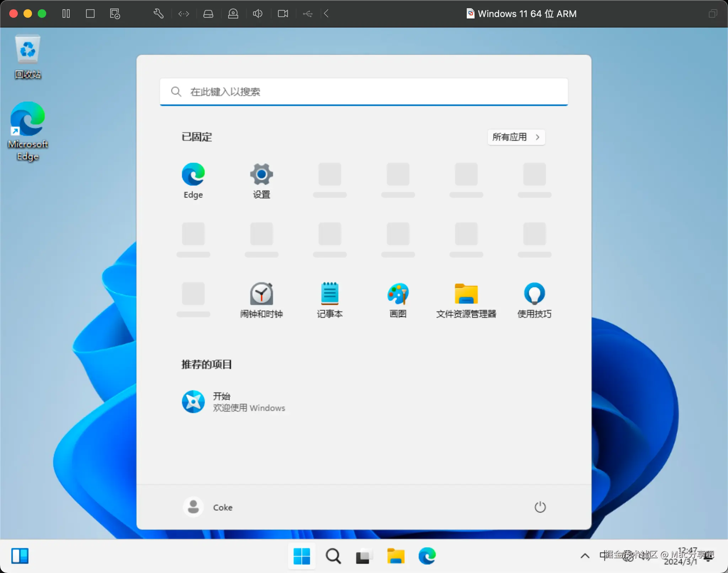Click the USB devices icon in the VM toolbar
The width and height of the screenshot is (728, 573).
click(x=308, y=14)
